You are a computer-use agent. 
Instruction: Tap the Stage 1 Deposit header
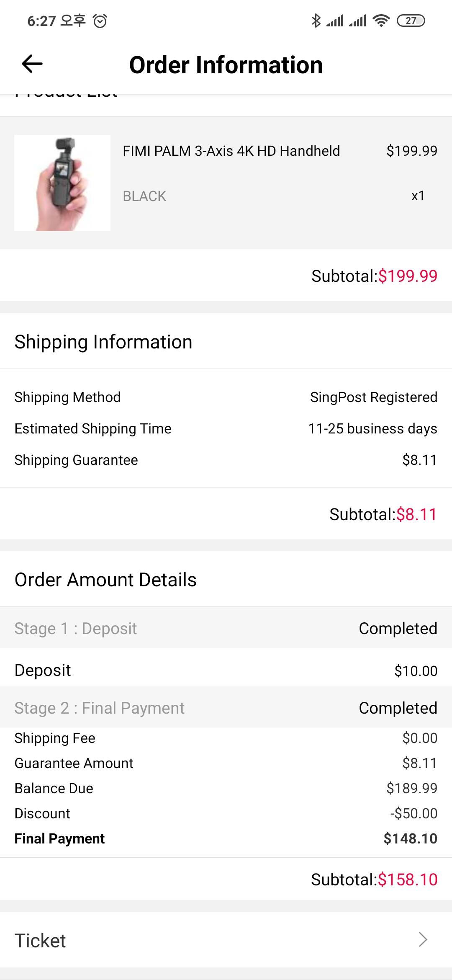point(76,629)
